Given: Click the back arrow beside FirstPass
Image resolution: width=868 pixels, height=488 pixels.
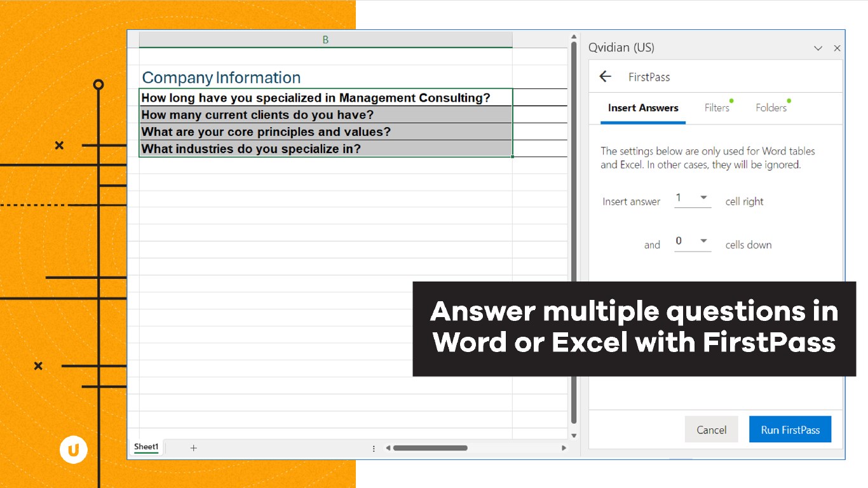Looking at the screenshot, I should click(605, 77).
